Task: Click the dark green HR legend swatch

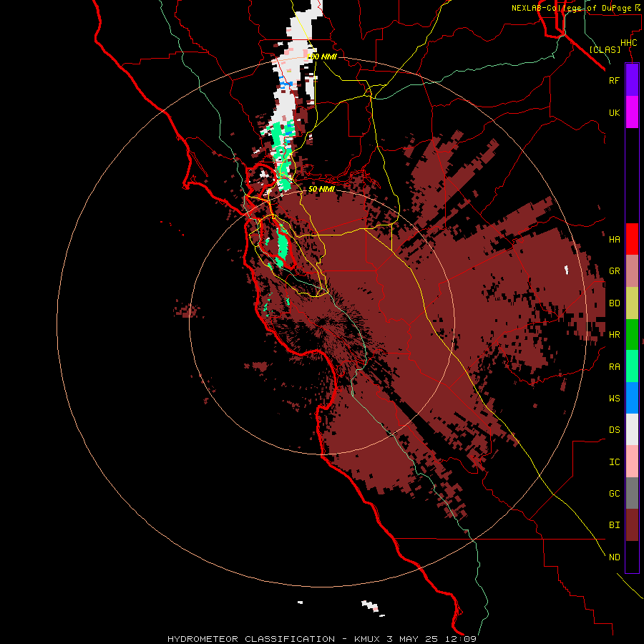Action: (x=632, y=334)
